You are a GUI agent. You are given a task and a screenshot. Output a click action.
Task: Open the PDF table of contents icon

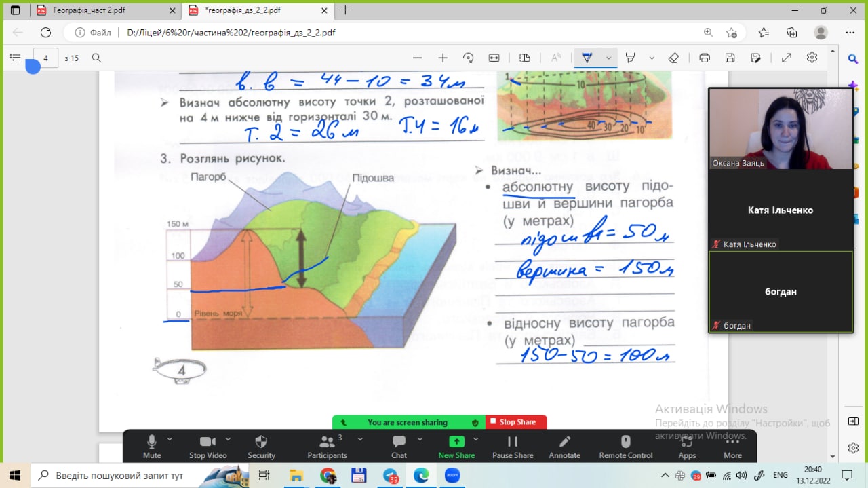(x=15, y=58)
